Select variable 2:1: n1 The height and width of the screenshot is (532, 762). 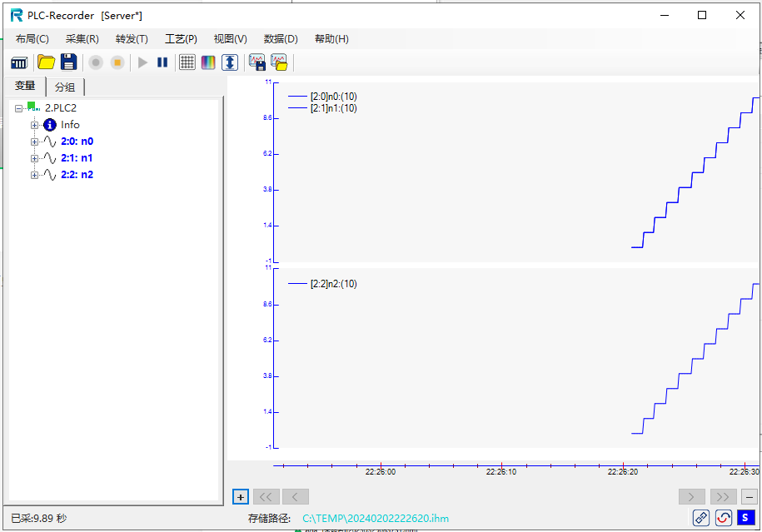77,158
